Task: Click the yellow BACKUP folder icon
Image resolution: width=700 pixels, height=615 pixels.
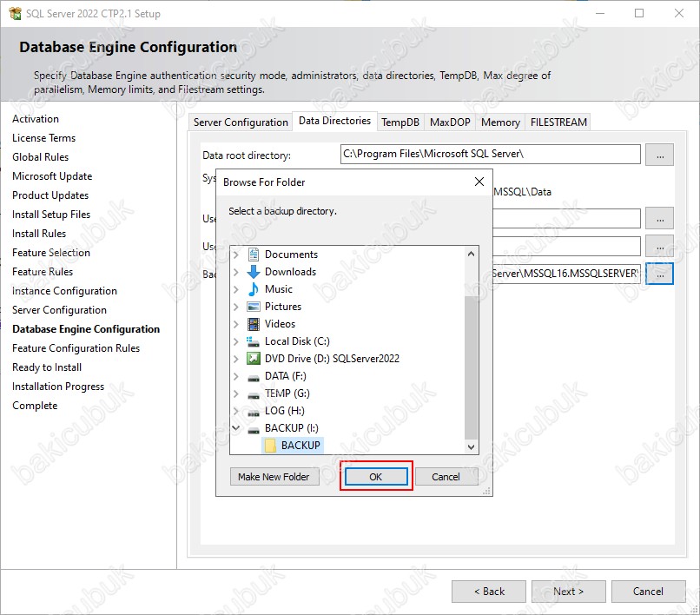Action: click(x=270, y=446)
